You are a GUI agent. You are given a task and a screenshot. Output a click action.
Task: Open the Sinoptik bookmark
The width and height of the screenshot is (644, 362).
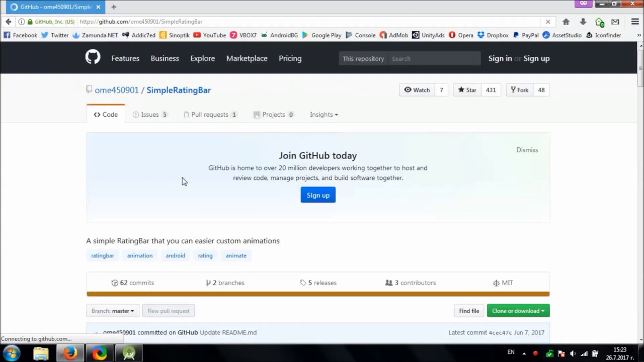tap(175, 35)
